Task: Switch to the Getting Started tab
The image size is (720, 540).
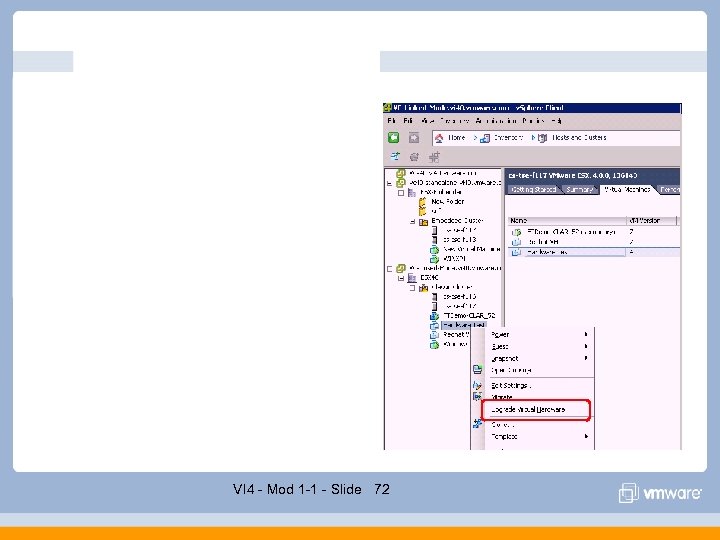Action: tap(534, 189)
